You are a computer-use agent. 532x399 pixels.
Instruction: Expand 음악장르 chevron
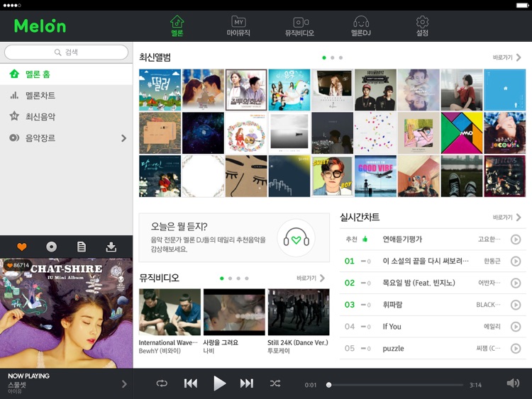point(124,138)
